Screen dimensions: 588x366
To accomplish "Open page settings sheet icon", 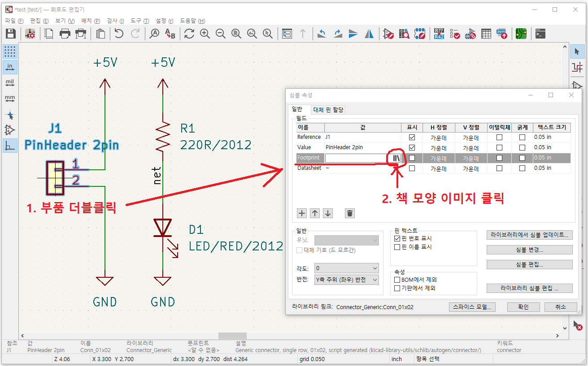I will tap(49, 34).
